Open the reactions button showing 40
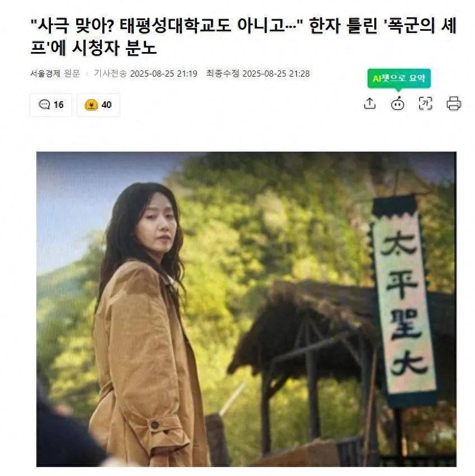The height and width of the screenshot is (476, 475). [98, 105]
